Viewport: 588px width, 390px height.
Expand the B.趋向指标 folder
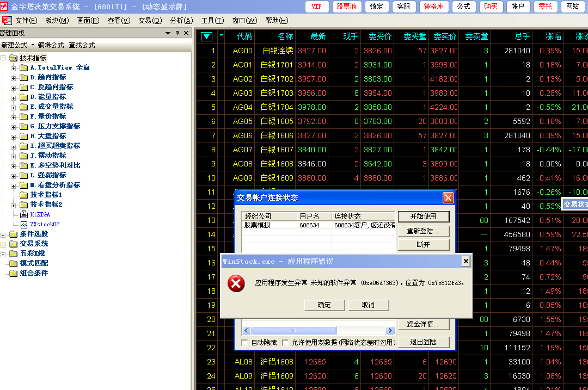[x=14, y=77]
